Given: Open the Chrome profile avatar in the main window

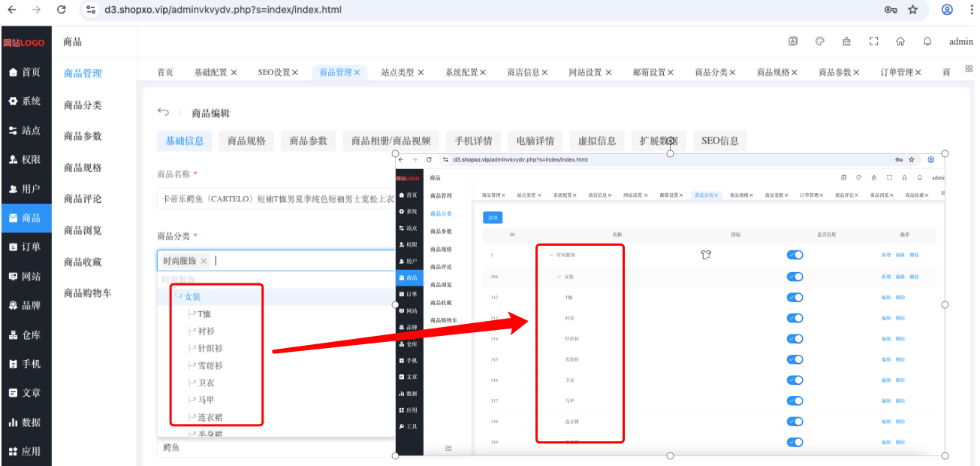Looking at the screenshot, I should [x=947, y=10].
